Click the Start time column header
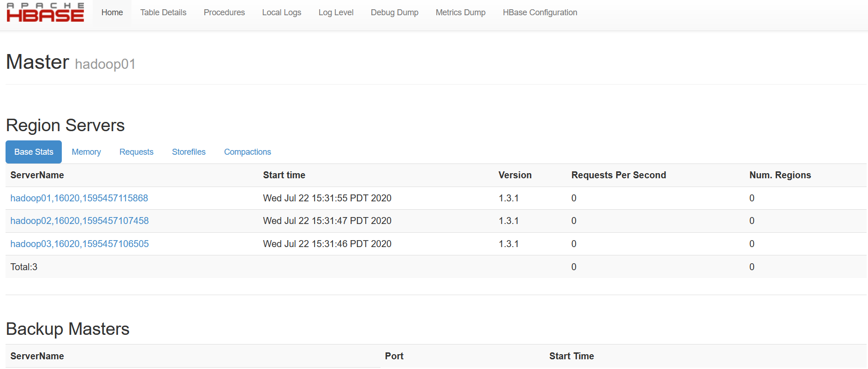This screenshot has width=868, height=369. 284,175
